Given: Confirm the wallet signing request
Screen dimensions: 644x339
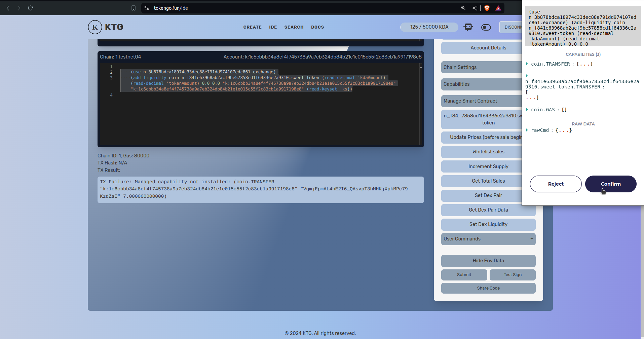Looking at the screenshot, I should [x=611, y=184].
